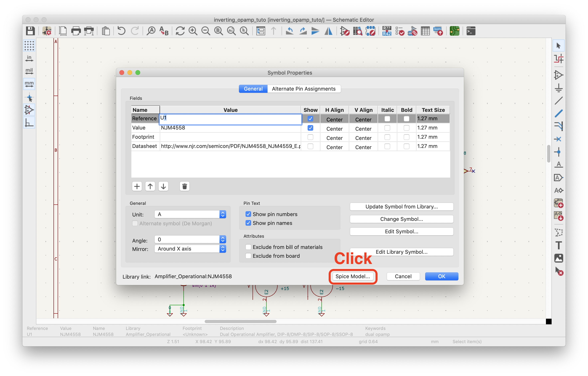
Task: Click the Edit Symbol... button
Action: click(x=401, y=231)
